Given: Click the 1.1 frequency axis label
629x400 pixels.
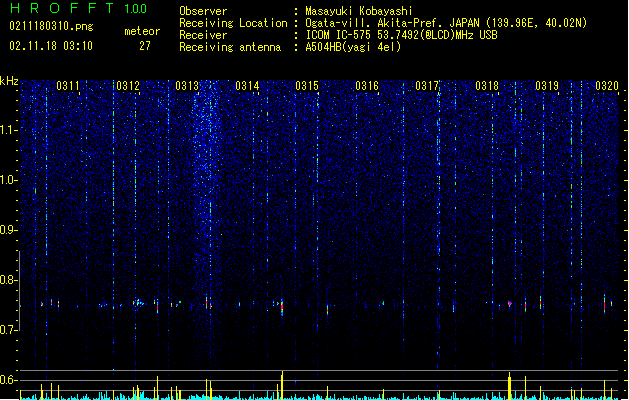Looking at the screenshot, I should [8, 130].
